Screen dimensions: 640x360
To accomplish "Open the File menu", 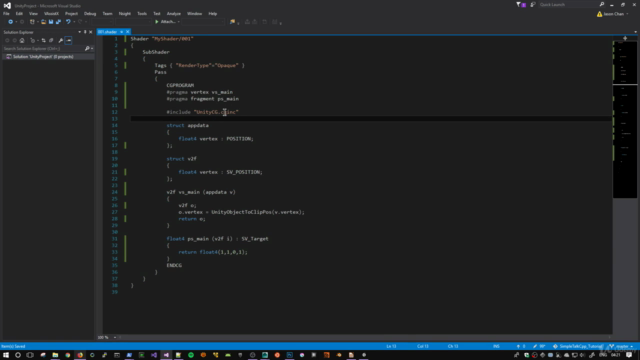I will [6, 13].
